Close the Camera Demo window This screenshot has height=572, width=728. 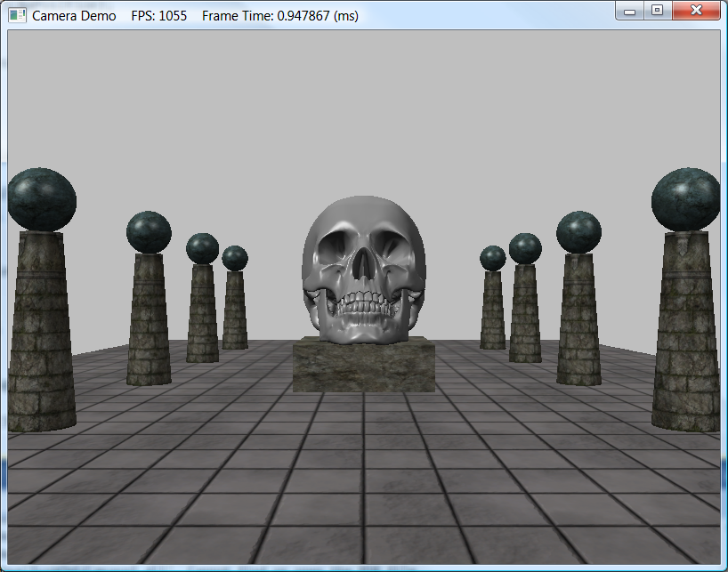tap(697, 11)
